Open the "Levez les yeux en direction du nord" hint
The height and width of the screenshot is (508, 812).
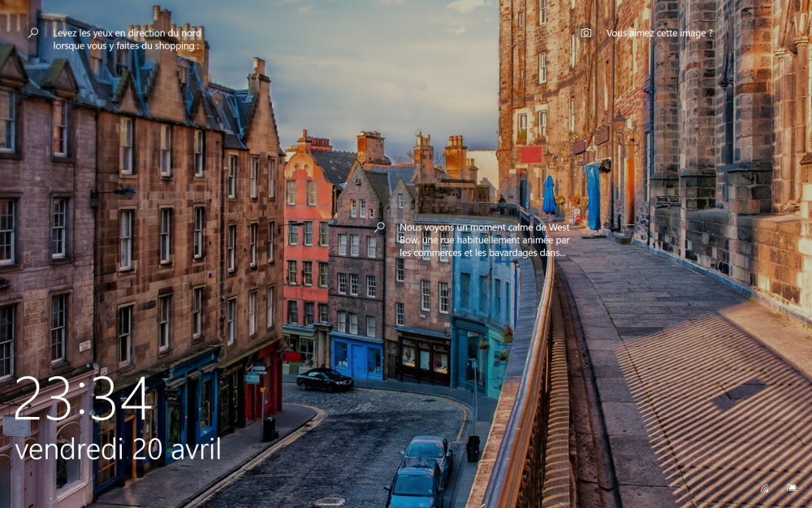click(127, 39)
